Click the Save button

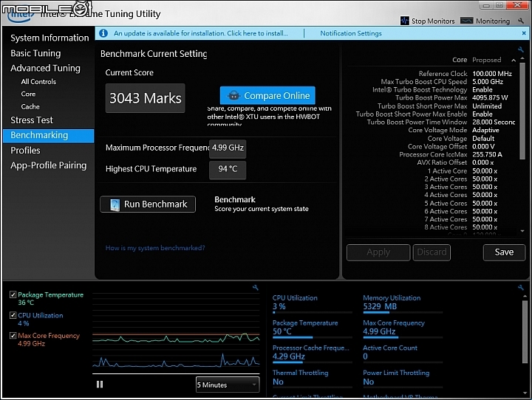tap(504, 252)
